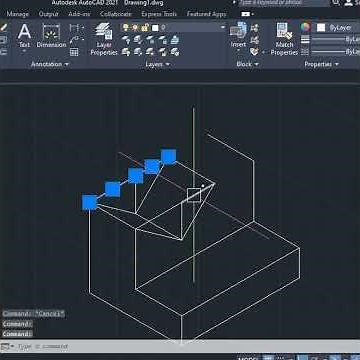360x360 pixels.
Task: Expand the Layers panel
Action: coord(157,64)
